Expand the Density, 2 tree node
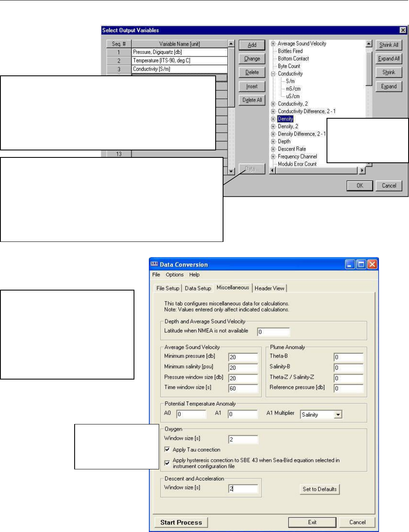Screen dimensions: 409x532 click(273, 127)
